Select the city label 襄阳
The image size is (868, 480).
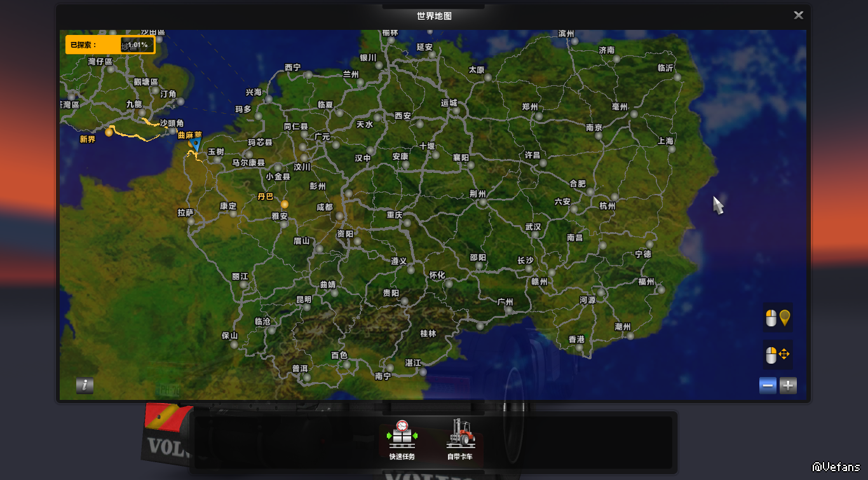[461, 158]
